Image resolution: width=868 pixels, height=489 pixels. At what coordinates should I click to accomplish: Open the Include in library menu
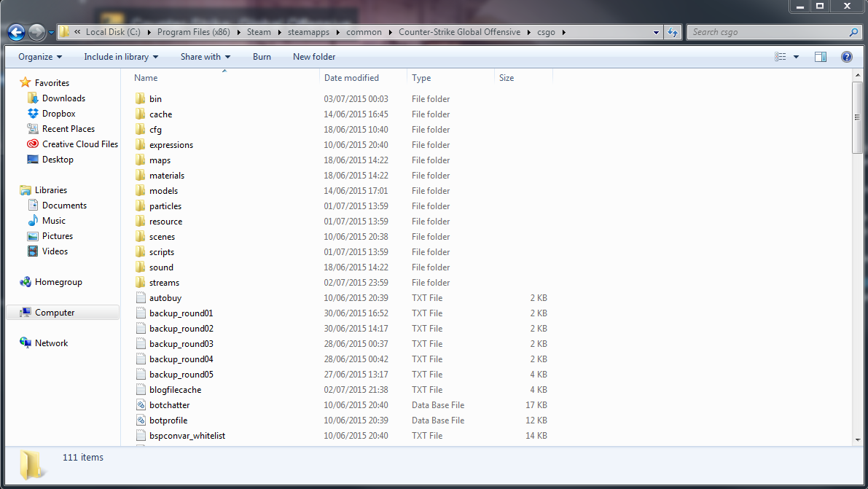pyautogui.click(x=121, y=57)
